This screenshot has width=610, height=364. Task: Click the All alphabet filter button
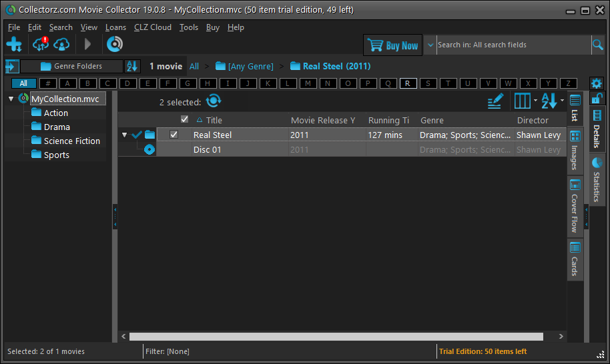(23, 83)
